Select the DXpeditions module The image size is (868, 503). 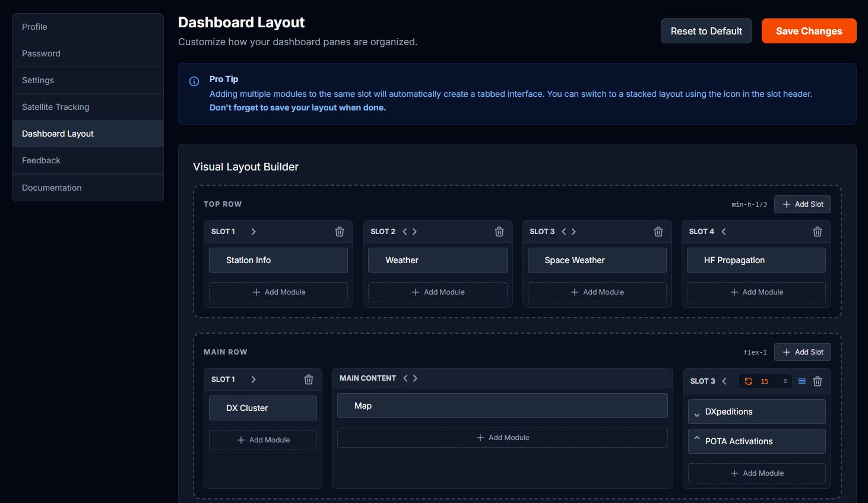(x=757, y=412)
